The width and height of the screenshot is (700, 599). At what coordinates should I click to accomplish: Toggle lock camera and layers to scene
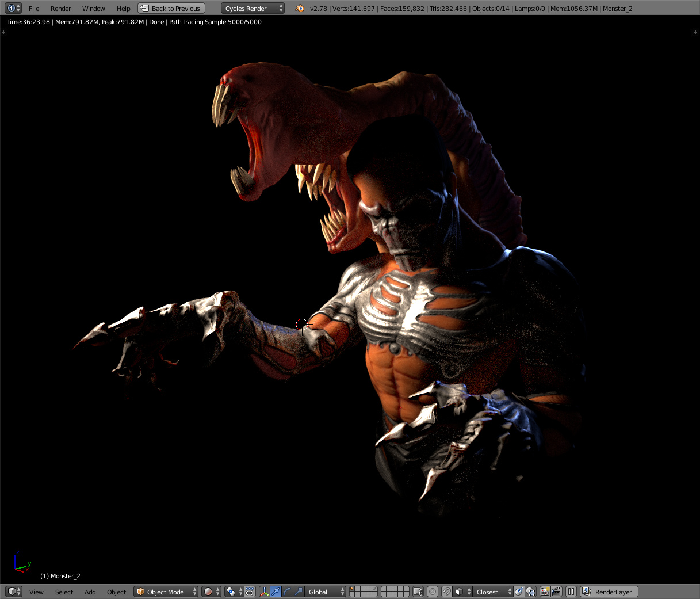click(418, 592)
